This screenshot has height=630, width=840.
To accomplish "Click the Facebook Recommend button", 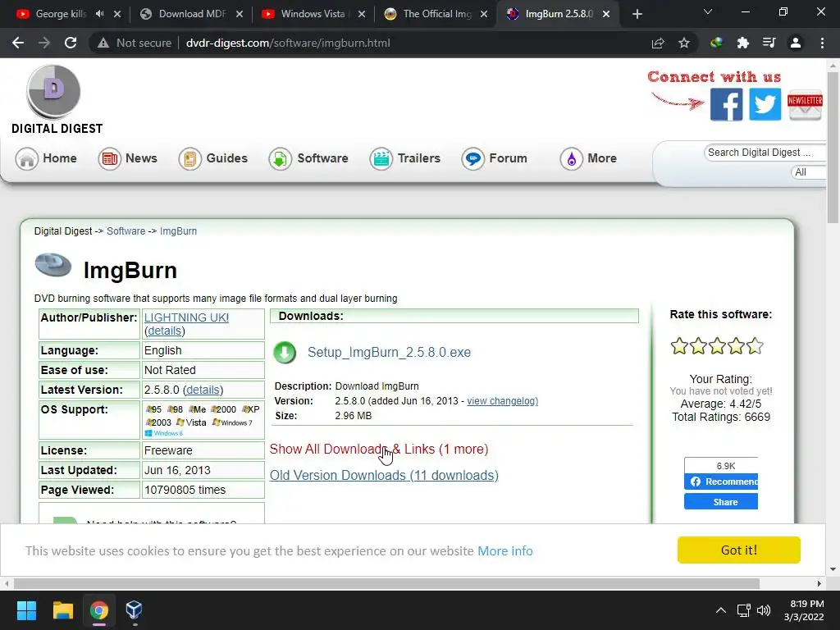I will coord(720,482).
